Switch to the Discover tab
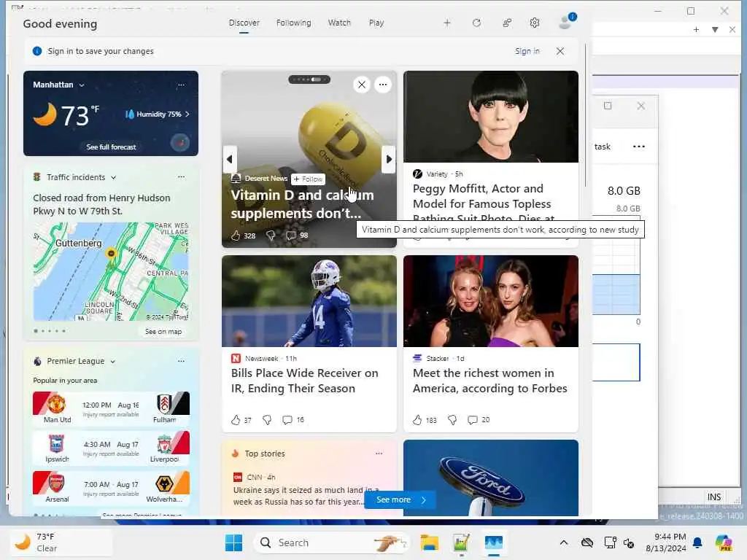 (x=244, y=23)
